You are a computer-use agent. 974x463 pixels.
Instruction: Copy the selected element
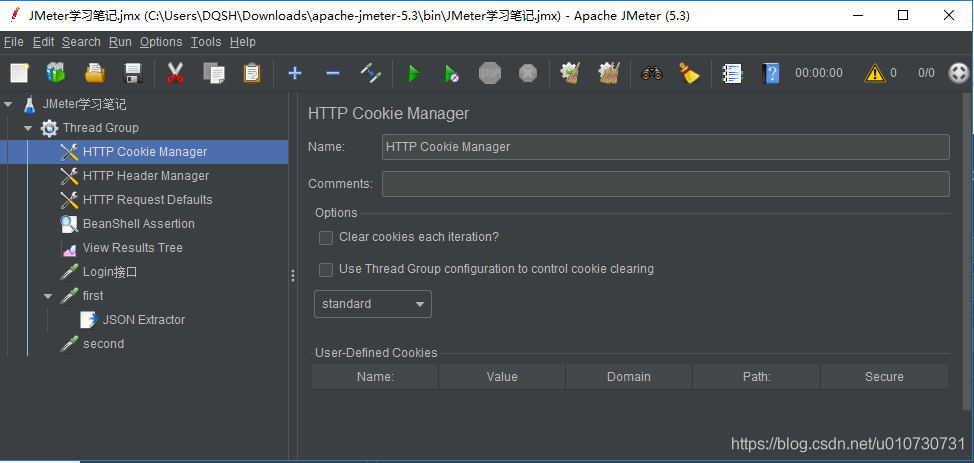214,73
